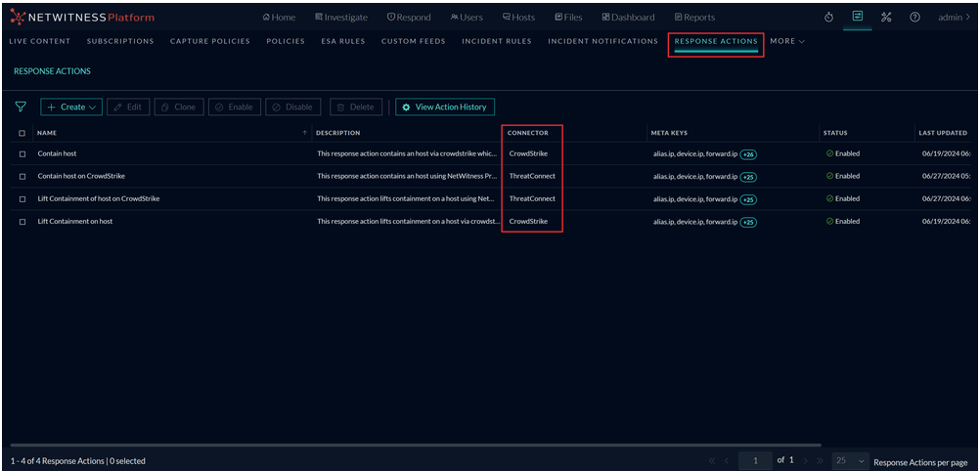Expand +25 meta keys for Contain host on CrowdStrike
The height and width of the screenshot is (471, 980).
pyautogui.click(x=748, y=177)
